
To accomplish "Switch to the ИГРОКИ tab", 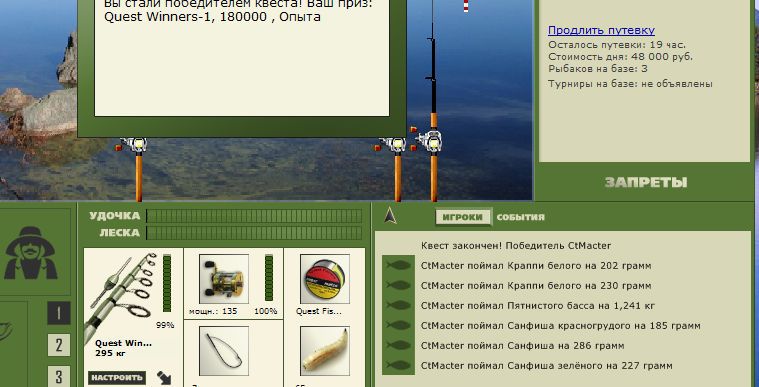I will [463, 217].
